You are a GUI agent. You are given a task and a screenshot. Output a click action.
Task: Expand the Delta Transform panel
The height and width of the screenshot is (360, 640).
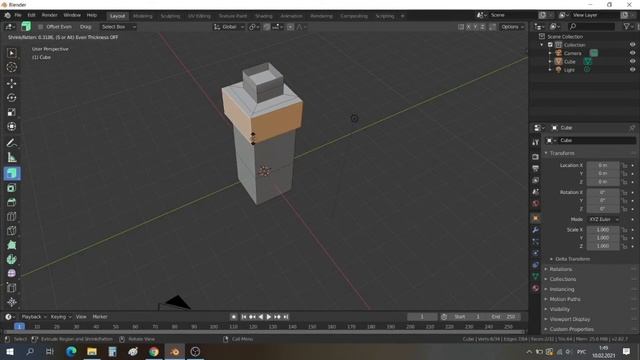click(x=572, y=259)
